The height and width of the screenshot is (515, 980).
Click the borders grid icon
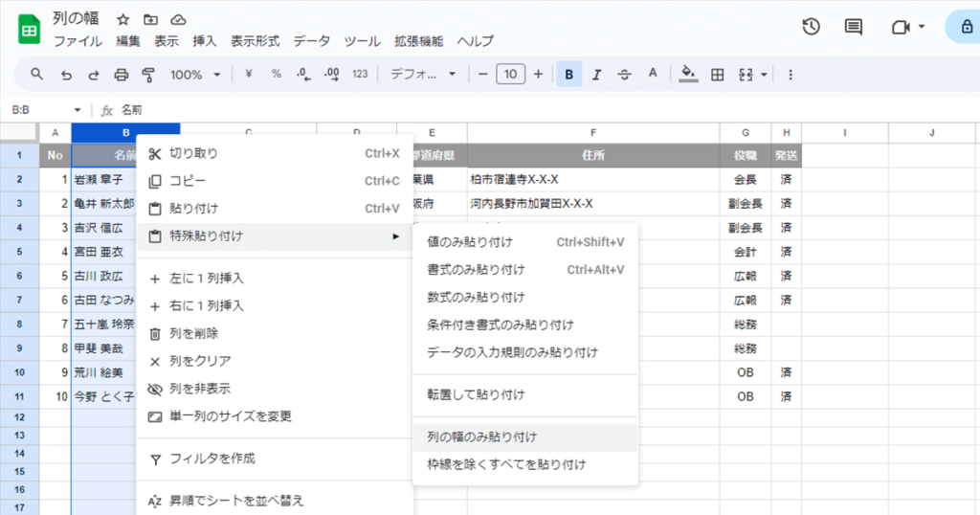pos(718,75)
